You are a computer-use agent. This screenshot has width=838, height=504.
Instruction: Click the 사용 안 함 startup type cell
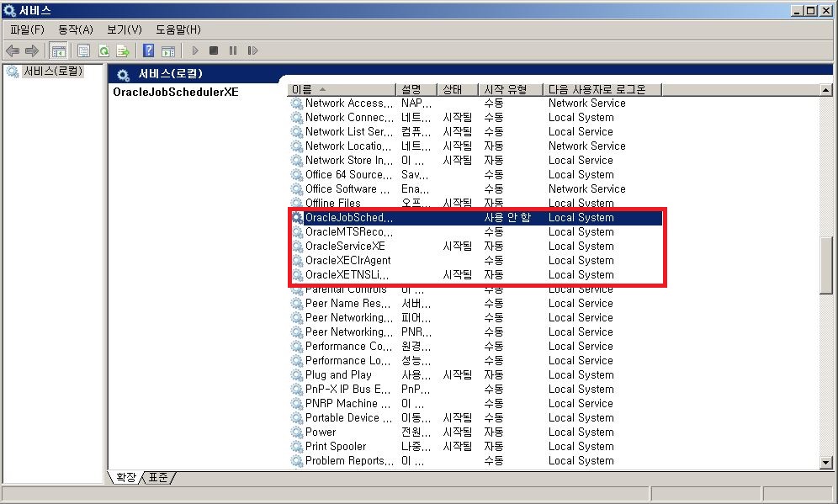tap(507, 218)
